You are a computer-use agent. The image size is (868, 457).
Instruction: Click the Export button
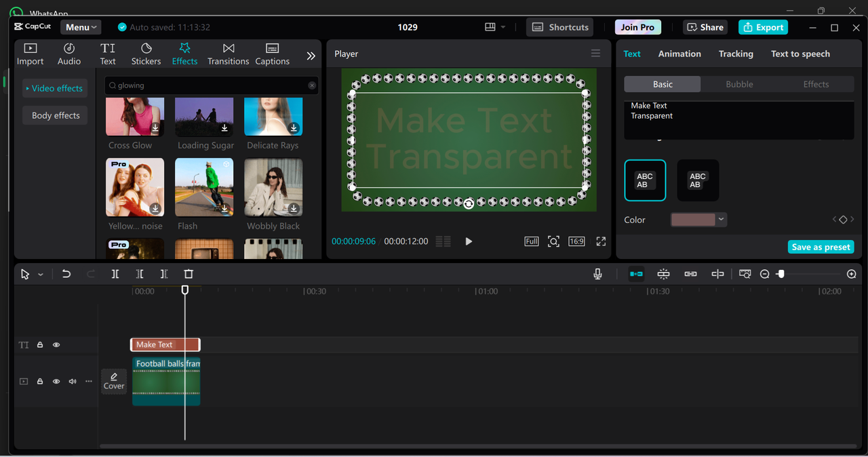click(x=763, y=27)
